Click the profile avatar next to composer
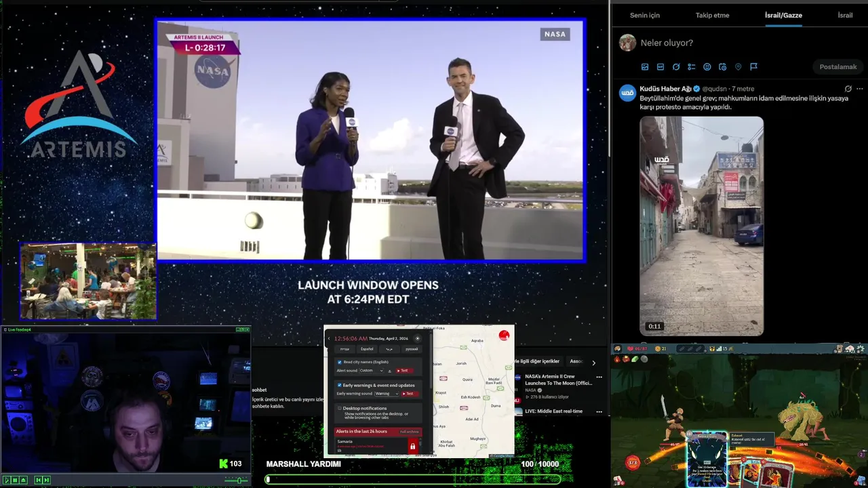Viewport: 868px width, 488px height. point(627,43)
